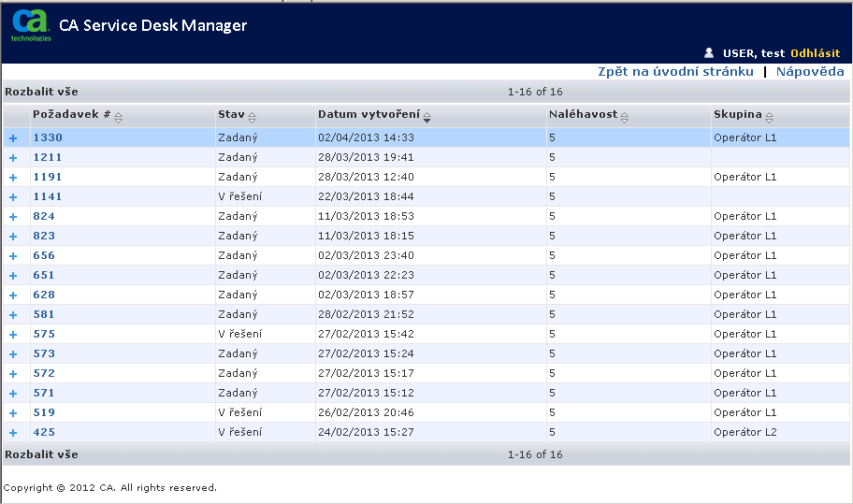Open Nápověda help link

pyautogui.click(x=810, y=72)
